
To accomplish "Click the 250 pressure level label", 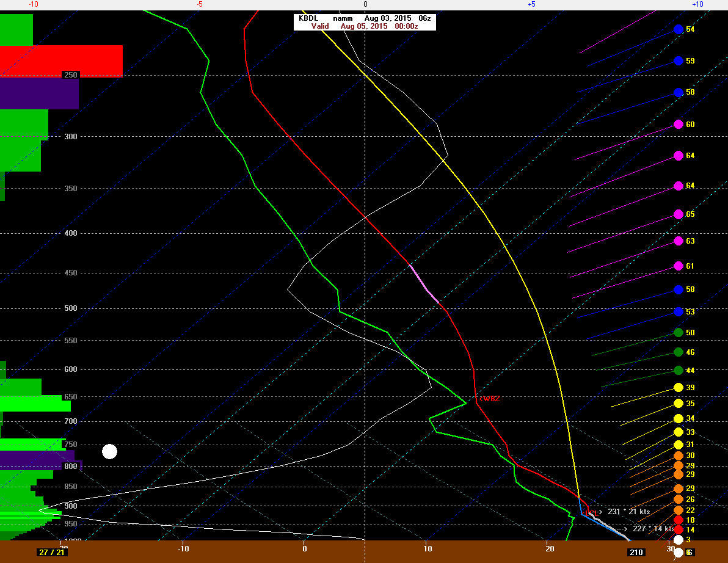I will coord(71,75).
